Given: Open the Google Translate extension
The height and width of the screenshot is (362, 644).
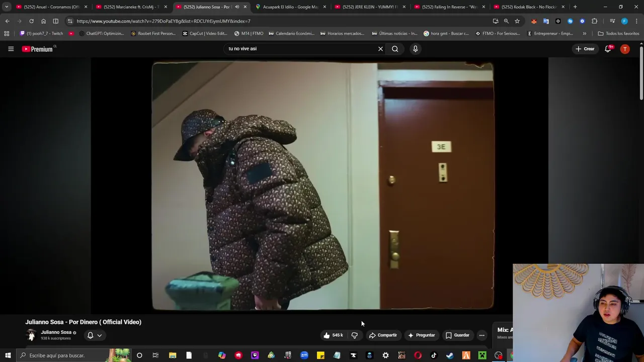Looking at the screenshot, I should tap(546, 21).
